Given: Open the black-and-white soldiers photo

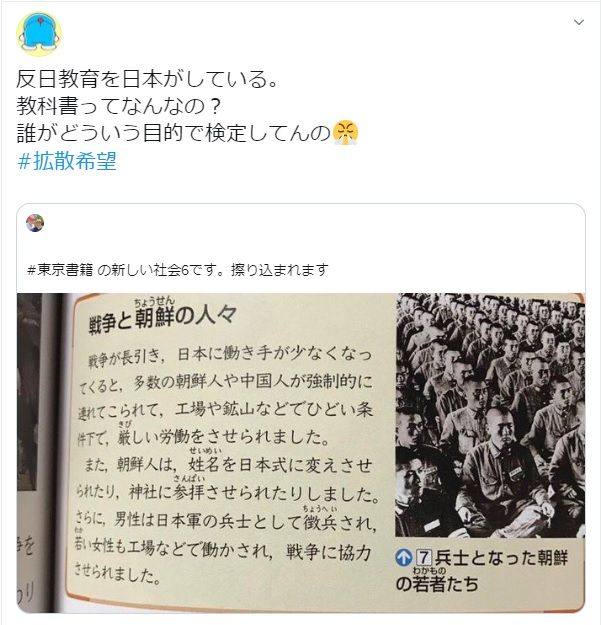Looking at the screenshot, I should pos(490,415).
